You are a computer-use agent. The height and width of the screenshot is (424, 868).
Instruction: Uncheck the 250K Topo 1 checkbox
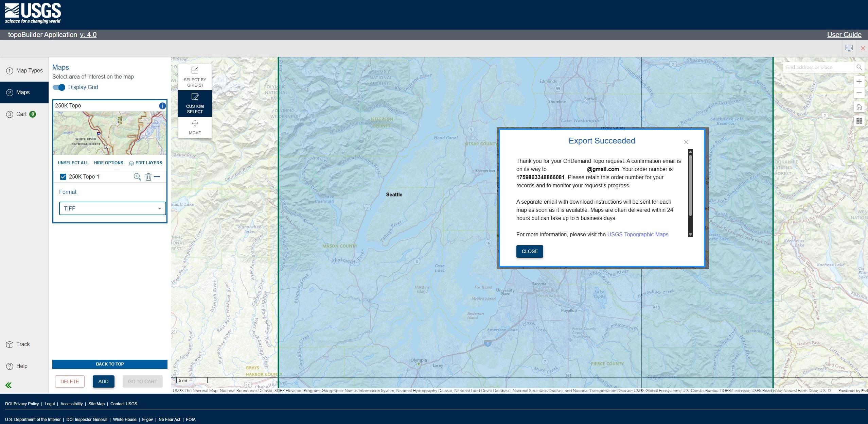point(63,177)
